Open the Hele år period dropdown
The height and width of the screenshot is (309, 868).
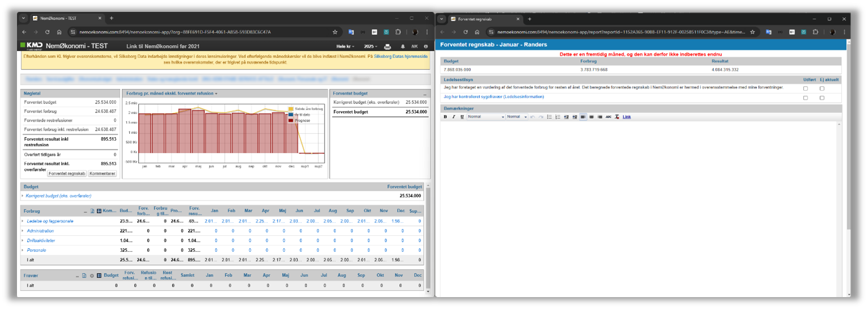click(345, 46)
